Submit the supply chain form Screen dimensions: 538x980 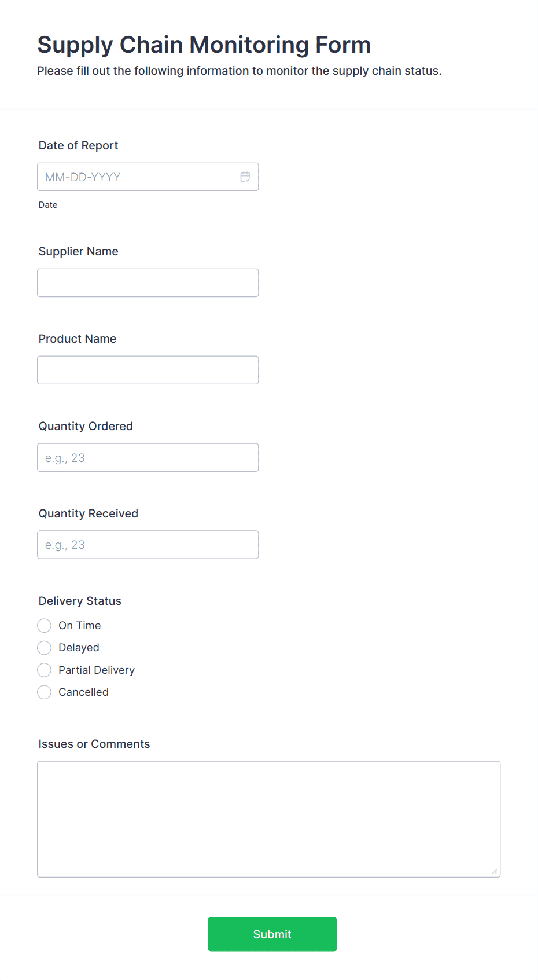tap(272, 934)
